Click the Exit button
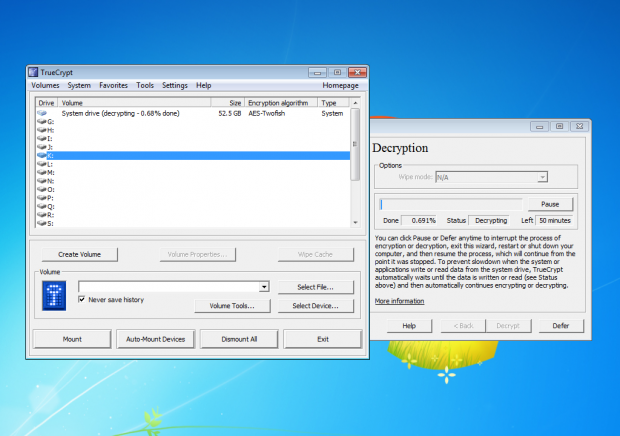 (323, 339)
